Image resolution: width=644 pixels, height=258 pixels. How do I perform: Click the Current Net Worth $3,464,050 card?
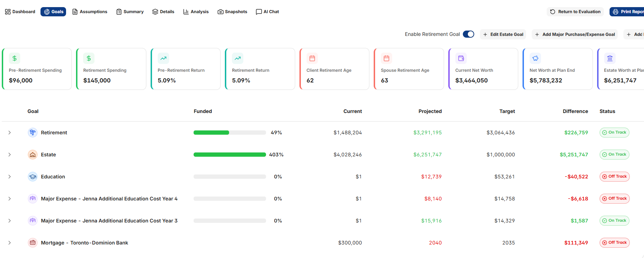click(483, 69)
